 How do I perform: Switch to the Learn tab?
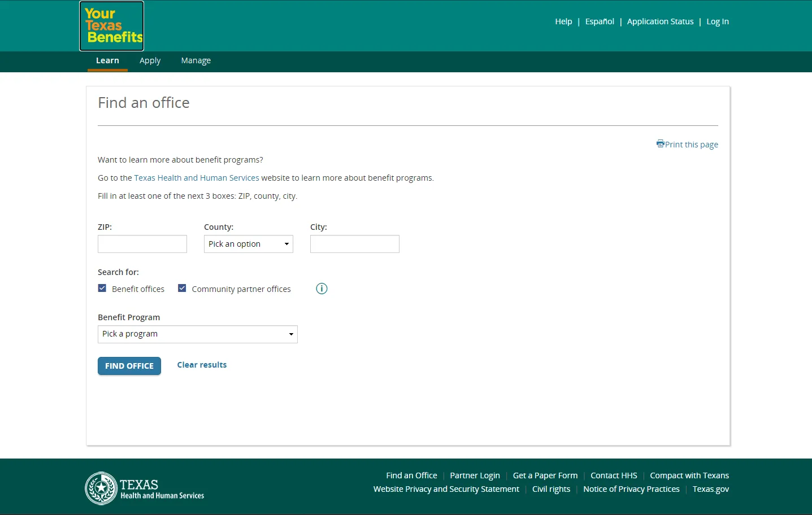[107, 61]
